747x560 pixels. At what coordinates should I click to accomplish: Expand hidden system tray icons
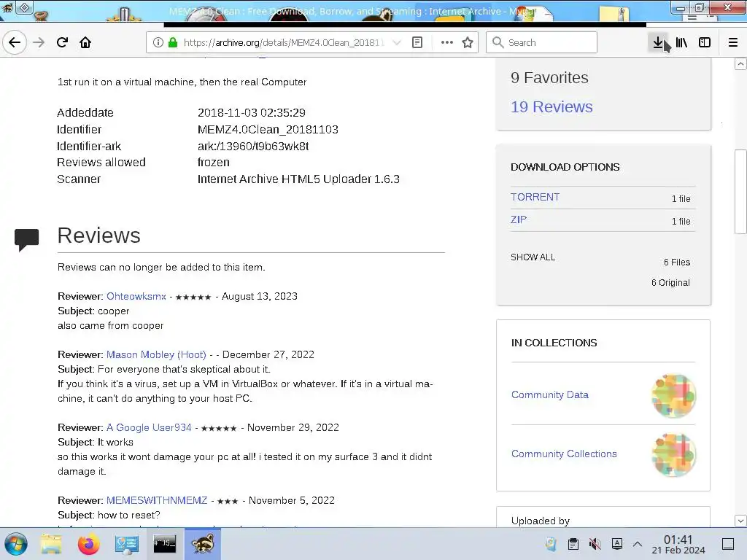point(638,544)
